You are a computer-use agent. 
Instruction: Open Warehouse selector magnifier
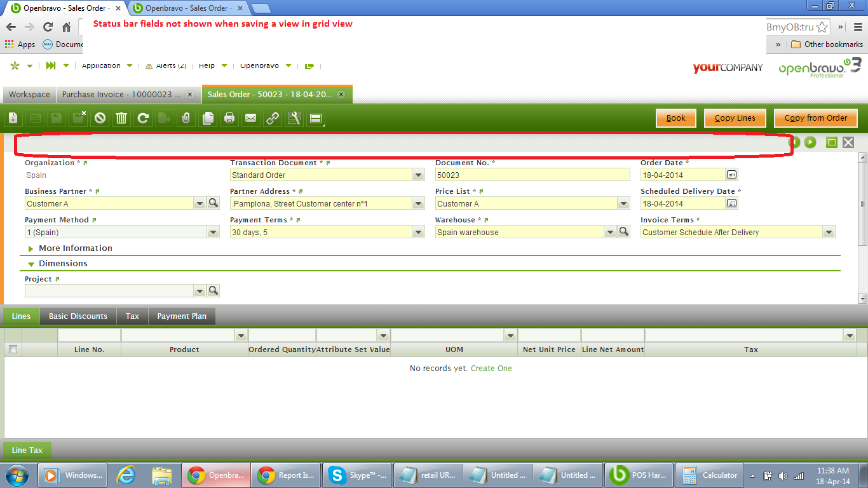pos(624,232)
